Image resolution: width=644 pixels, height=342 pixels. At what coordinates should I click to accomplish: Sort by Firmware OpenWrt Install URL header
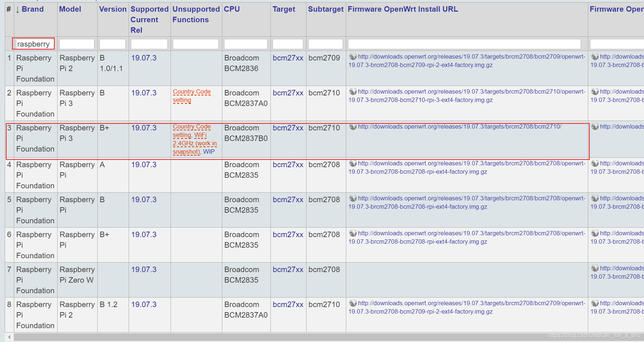[403, 9]
